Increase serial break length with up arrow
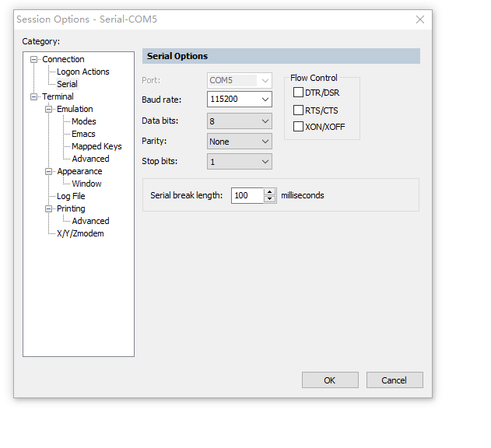The width and height of the screenshot is (491, 448). [x=270, y=192]
